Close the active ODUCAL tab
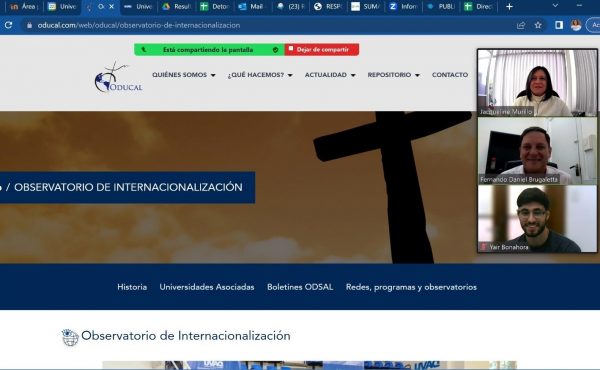600x370 pixels. [111, 7]
